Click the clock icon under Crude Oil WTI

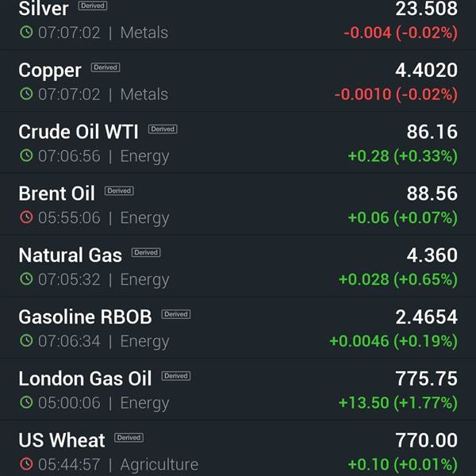click(26, 155)
